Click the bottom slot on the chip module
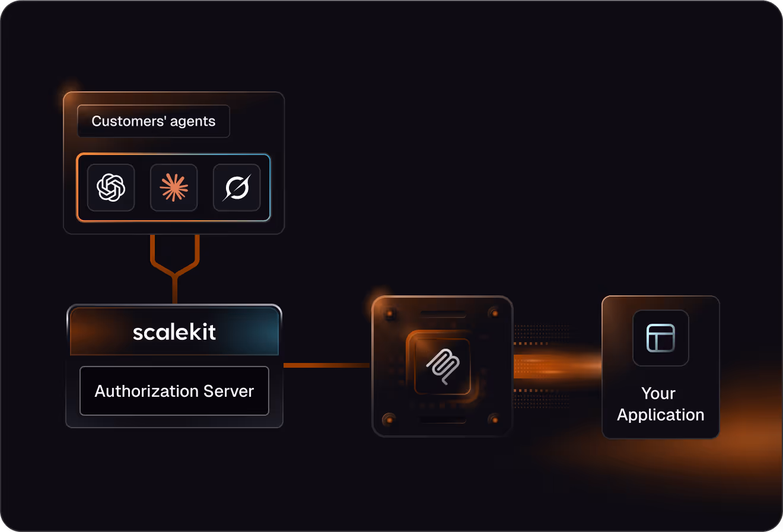This screenshot has width=783, height=532. 443,419
